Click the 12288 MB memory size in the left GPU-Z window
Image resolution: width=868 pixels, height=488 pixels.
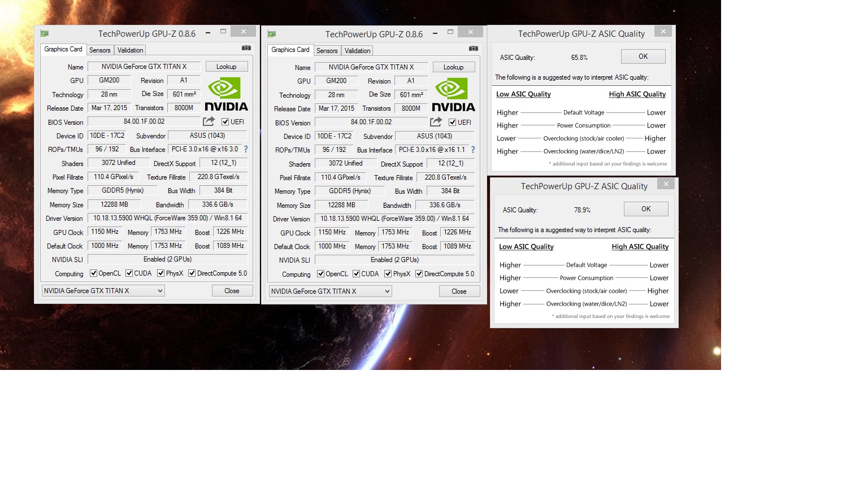115,204
